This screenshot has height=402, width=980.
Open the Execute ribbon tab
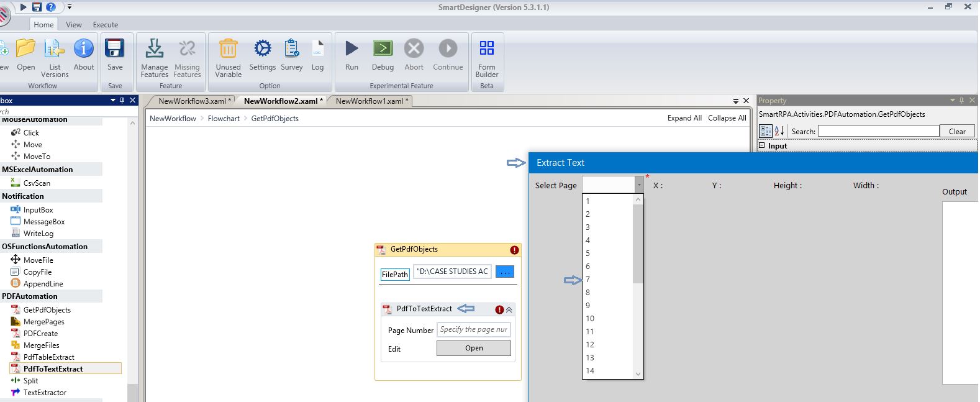105,25
